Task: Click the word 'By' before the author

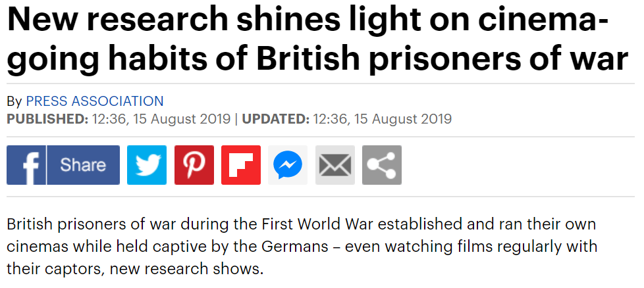Action: pyautogui.click(x=14, y=101)
